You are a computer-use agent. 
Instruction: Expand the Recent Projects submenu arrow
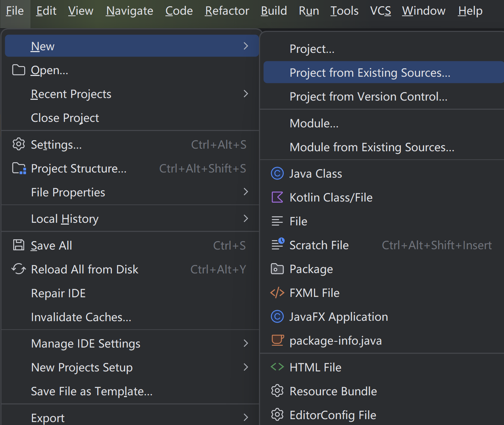(x=246, y=94)
